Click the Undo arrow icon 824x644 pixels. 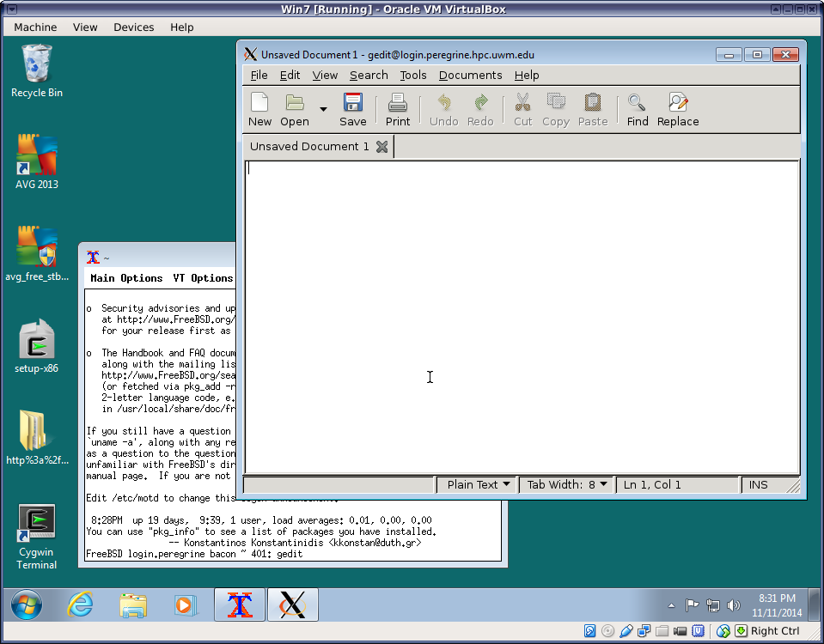444,110
